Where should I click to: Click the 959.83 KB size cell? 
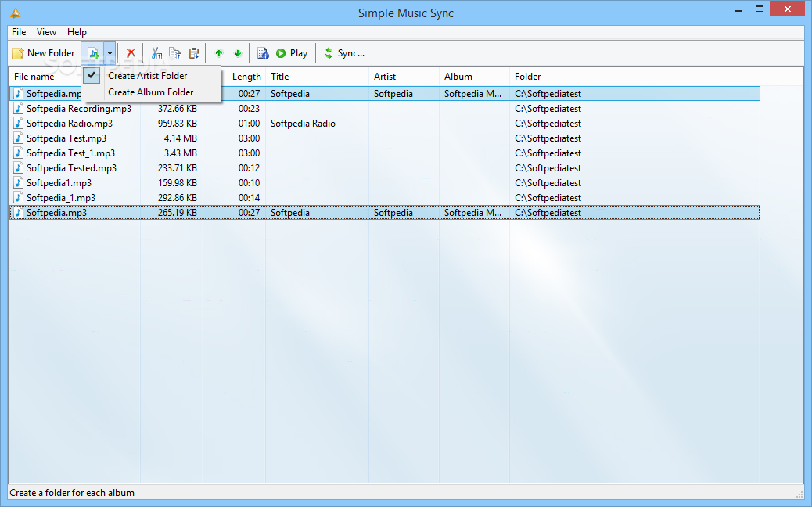(177, 124)
